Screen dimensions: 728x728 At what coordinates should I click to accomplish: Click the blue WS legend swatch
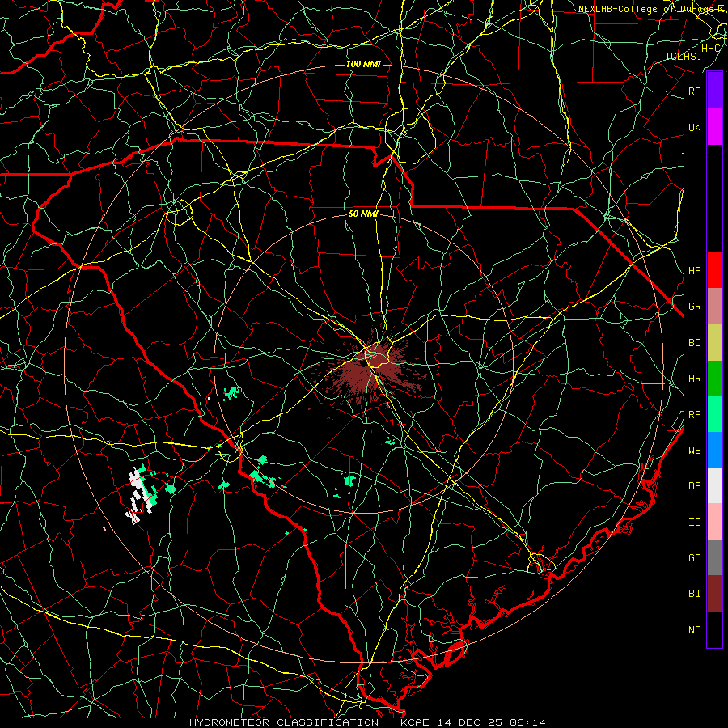714,450
